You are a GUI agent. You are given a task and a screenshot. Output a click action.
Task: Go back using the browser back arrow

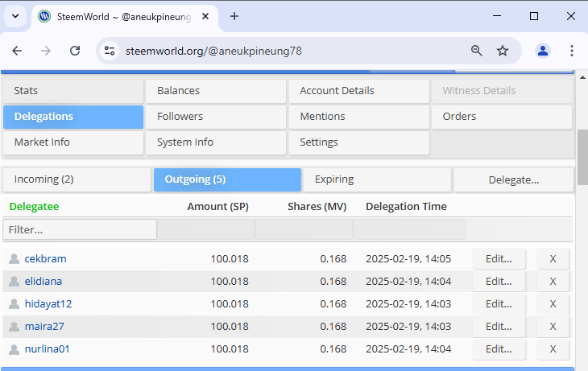(17, 51)
